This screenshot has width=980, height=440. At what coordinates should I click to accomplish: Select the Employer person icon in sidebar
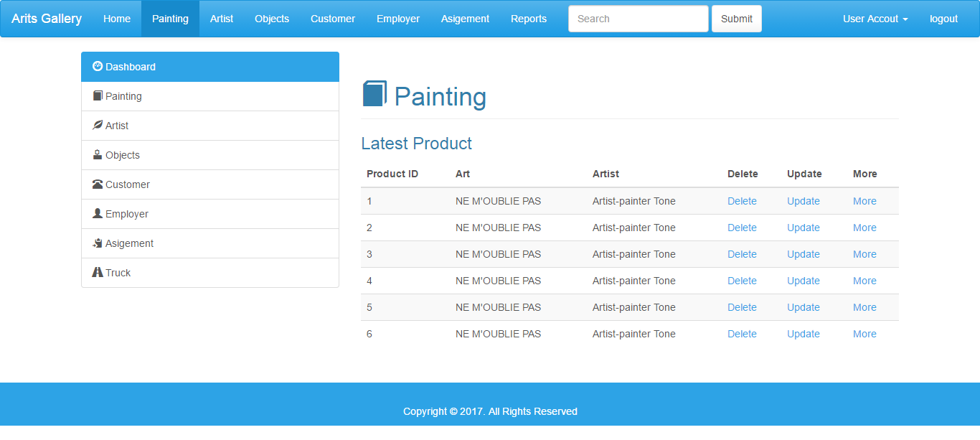click(98, 213)
